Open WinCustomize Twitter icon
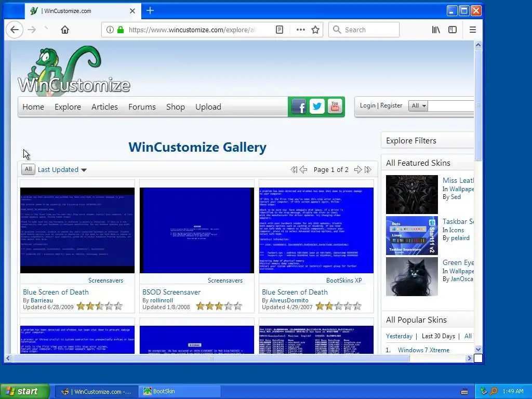532x399 pixels. coord(317,107)
